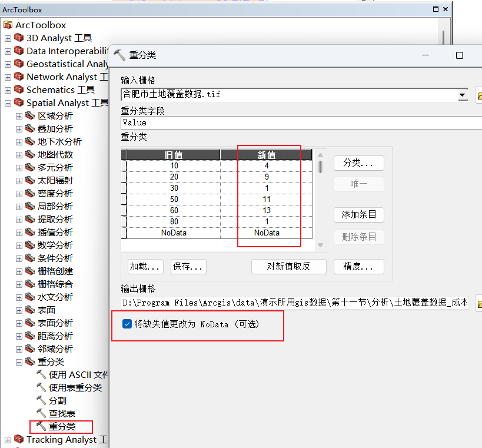Click the Schematics toolbox icon
The height and width of the screenshot is (448, 482).
pyautogui.click(x=19, y=89)
